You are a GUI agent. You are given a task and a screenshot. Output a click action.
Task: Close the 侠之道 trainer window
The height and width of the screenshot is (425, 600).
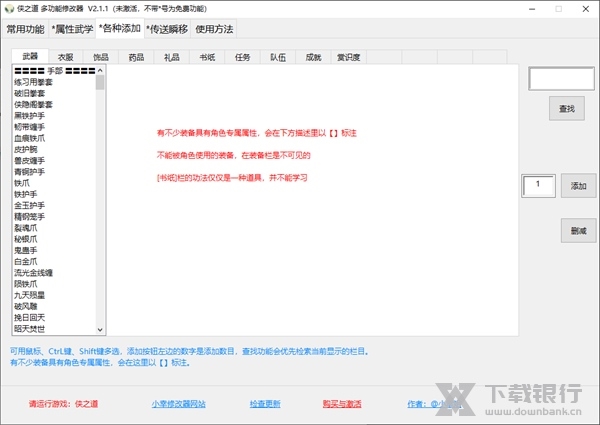tap(585, 9)
